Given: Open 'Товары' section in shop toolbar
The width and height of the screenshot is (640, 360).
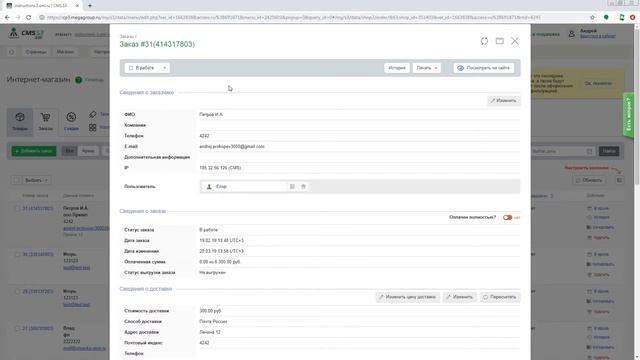Looking at the screenshot, I should tap(20, 121).
